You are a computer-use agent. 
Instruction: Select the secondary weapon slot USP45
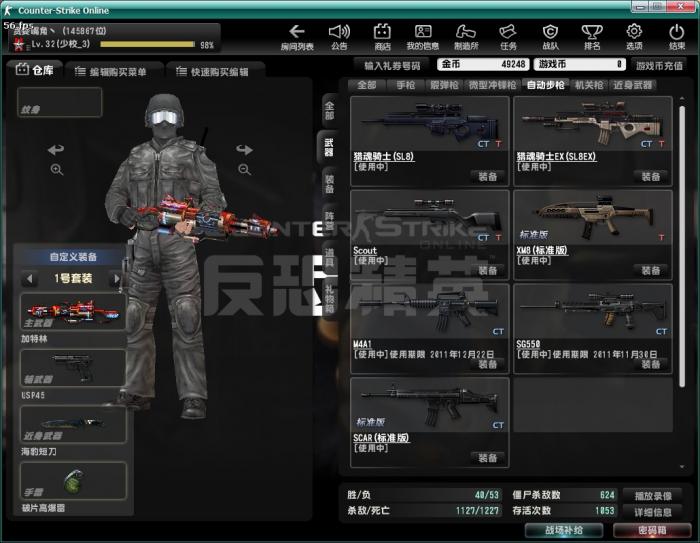pyautogui.click(x=73, y=368)
